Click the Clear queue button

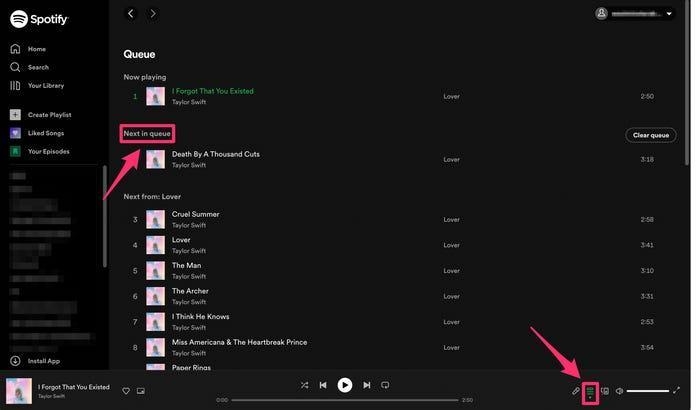click(x=650, y=135)
